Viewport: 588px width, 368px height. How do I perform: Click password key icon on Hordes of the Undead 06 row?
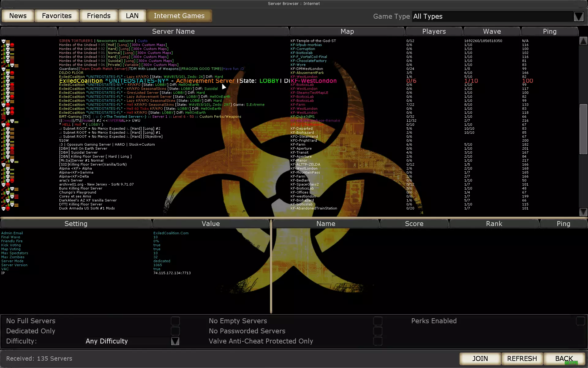point(3,65)
